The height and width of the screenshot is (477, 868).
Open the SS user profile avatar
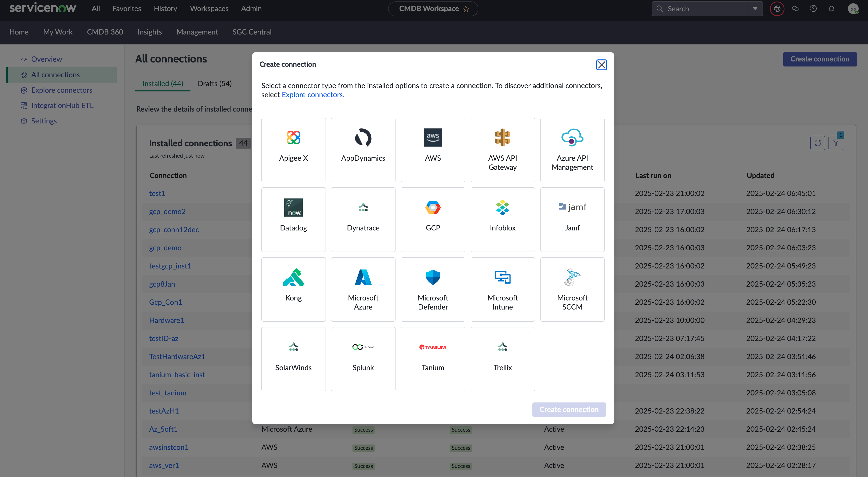(x=853, y=9)
